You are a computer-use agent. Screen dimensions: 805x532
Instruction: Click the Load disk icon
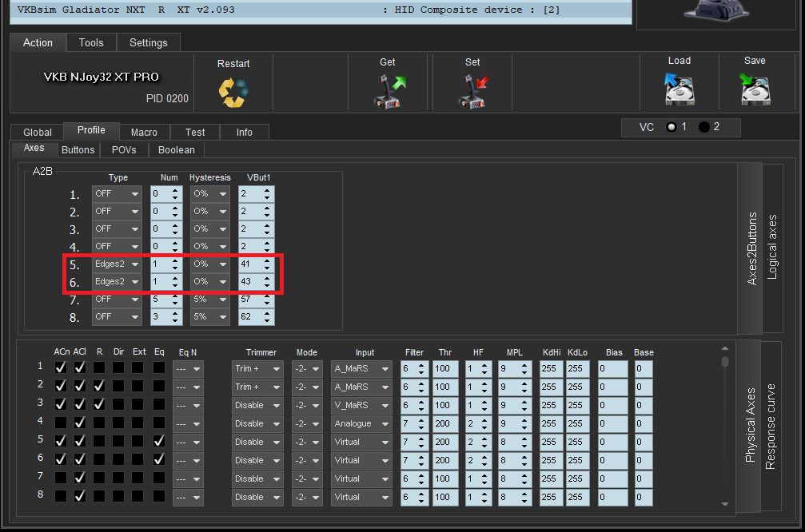pos(679,89)
